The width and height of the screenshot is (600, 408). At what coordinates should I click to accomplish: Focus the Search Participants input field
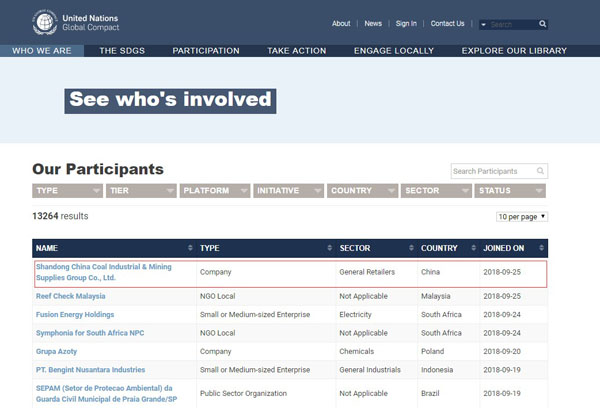492,171
